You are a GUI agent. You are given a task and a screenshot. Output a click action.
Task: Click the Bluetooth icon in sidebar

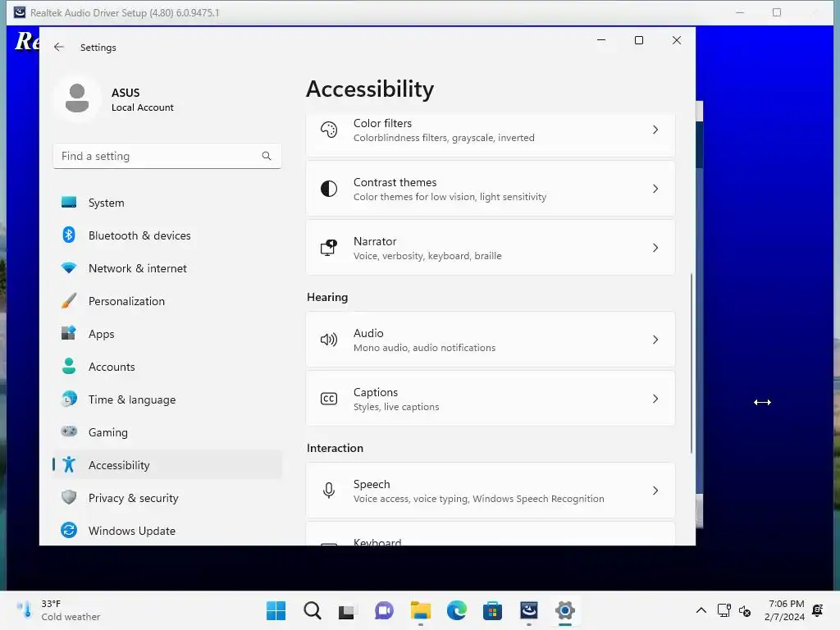(69, 235)
